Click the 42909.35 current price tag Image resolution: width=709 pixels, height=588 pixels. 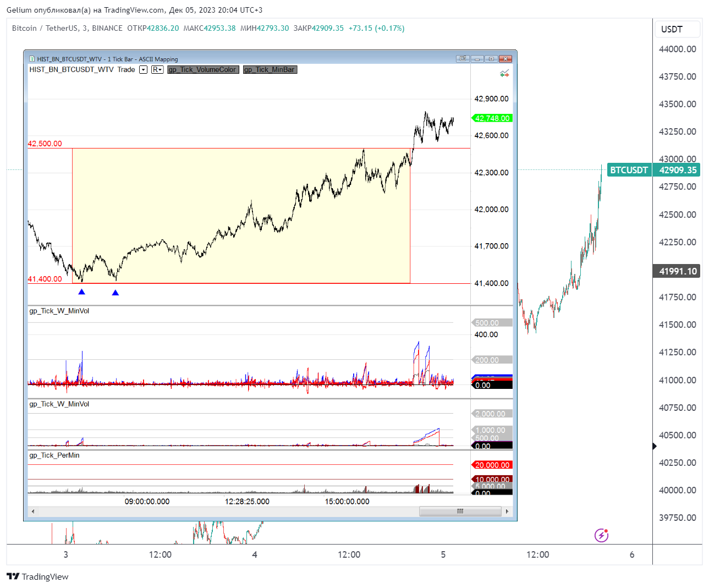(x=677, y=170)
